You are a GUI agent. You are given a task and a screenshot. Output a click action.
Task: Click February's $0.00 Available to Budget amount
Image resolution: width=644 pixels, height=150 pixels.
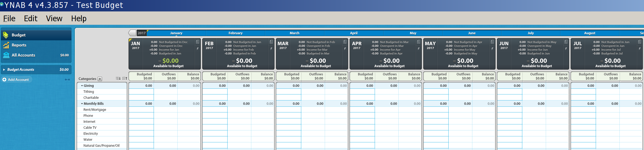[244, 61]
